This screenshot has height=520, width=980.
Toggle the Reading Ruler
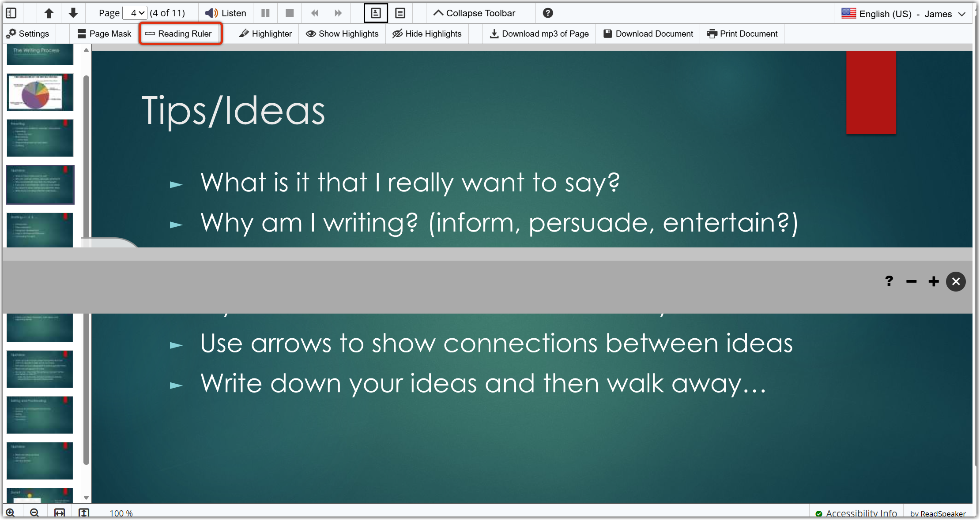(179, 34)
